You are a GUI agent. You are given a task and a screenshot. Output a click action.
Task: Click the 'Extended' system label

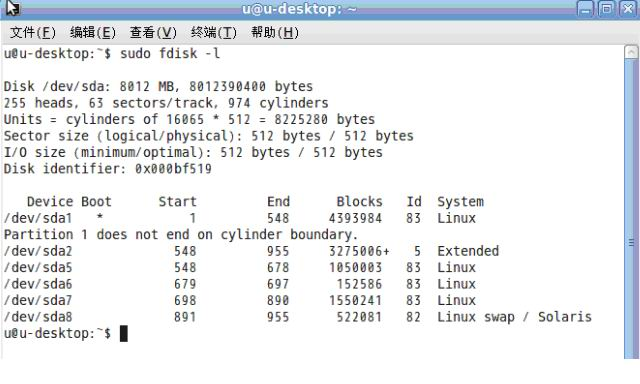(x=468, y=251)
